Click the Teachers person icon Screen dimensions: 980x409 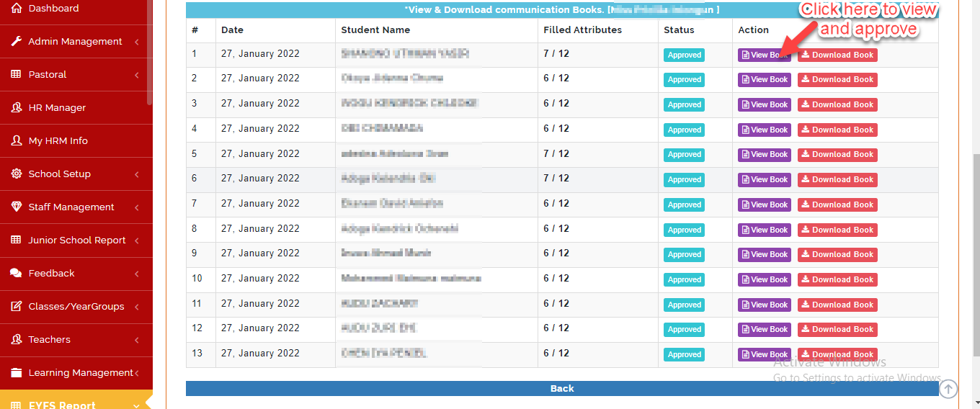tap(17, 339)
